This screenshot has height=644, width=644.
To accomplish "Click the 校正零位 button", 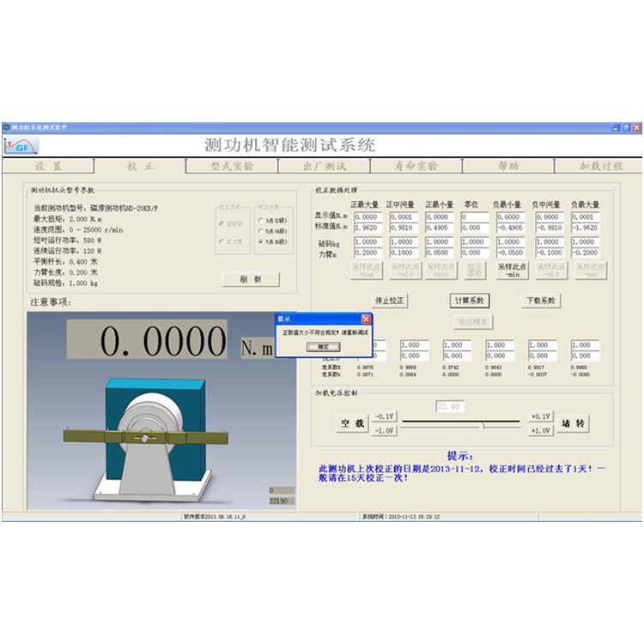I will click(x=475, y=270).
